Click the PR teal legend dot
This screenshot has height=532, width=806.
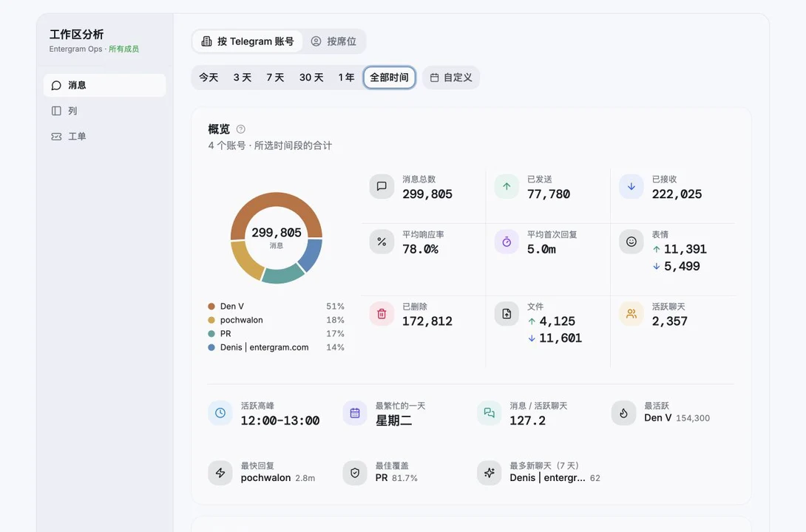click(211, 334)
